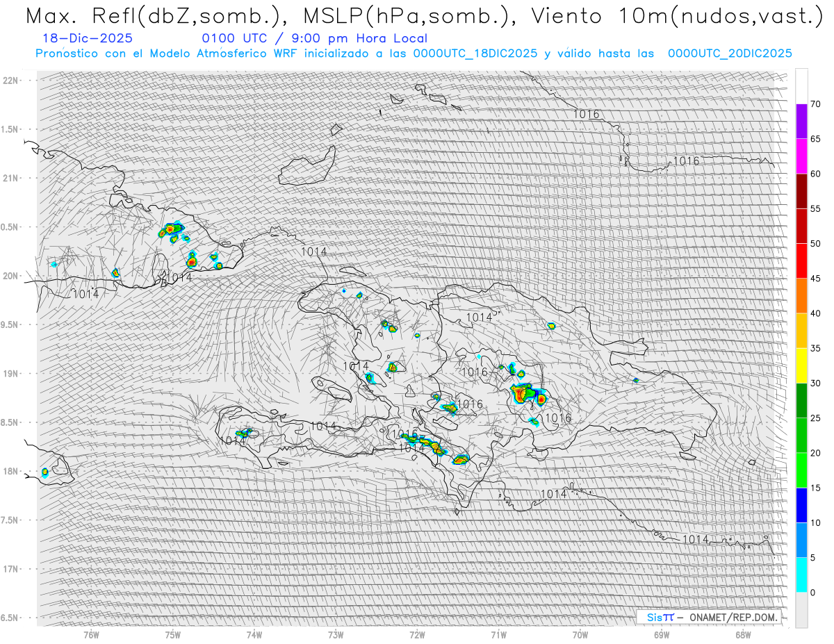Click the '0.5N' latitude axis label
This screenshot has width=834, height=644.
(10, 226)
